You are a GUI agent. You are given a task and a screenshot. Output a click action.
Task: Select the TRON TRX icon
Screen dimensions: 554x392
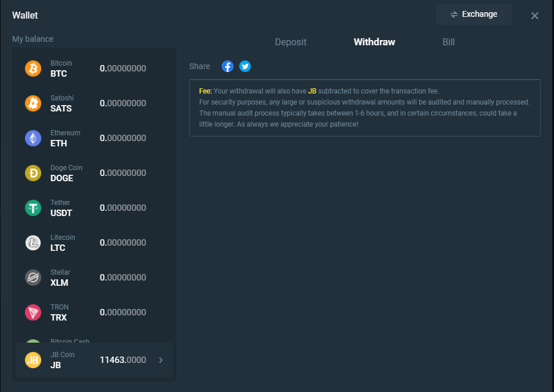[33, 312]
